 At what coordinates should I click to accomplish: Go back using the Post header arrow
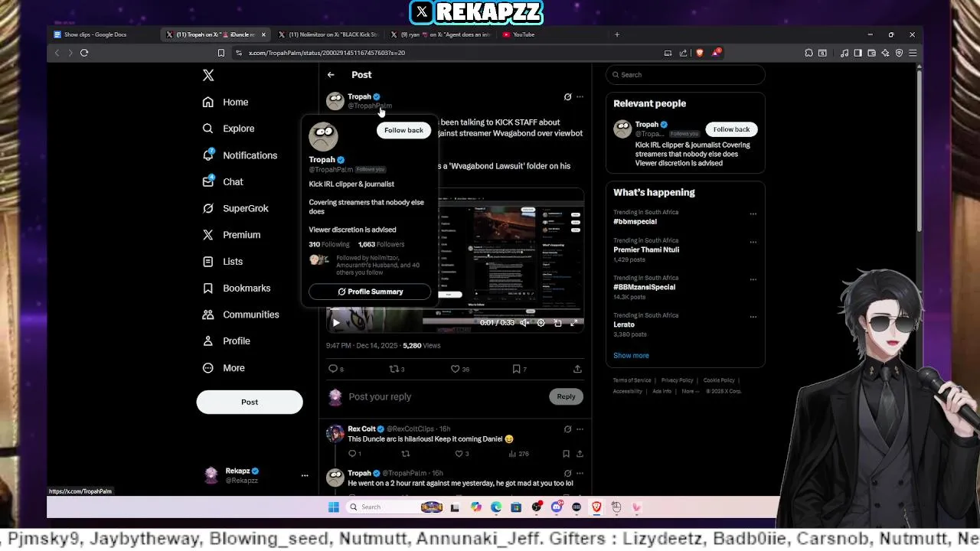pyautogui.click(x=331, y=75)
